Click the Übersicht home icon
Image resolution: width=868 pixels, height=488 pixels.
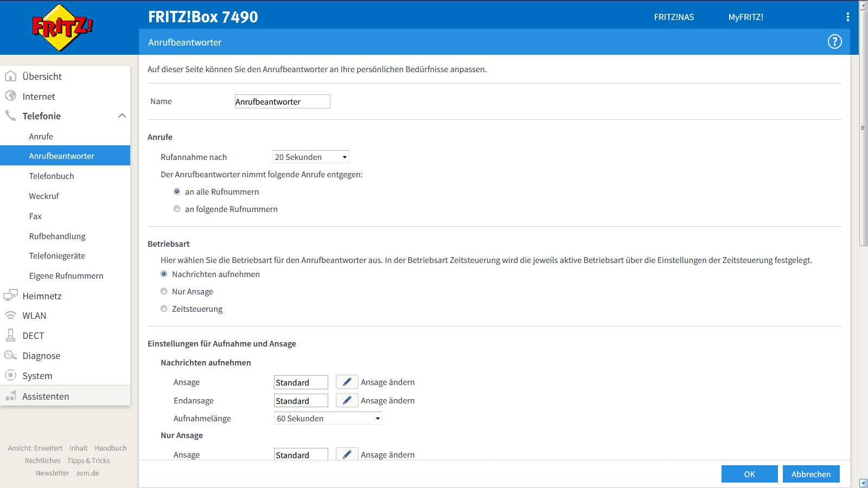[10, 76]
